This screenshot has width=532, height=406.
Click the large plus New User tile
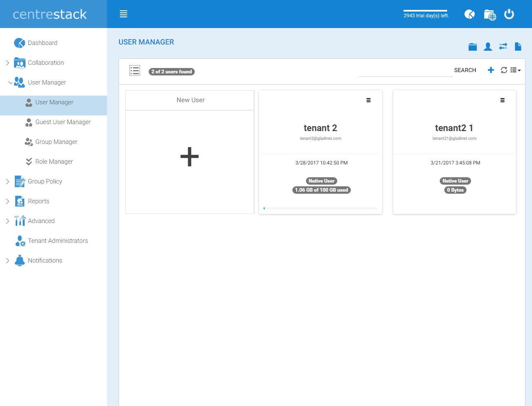pos(190,157)
